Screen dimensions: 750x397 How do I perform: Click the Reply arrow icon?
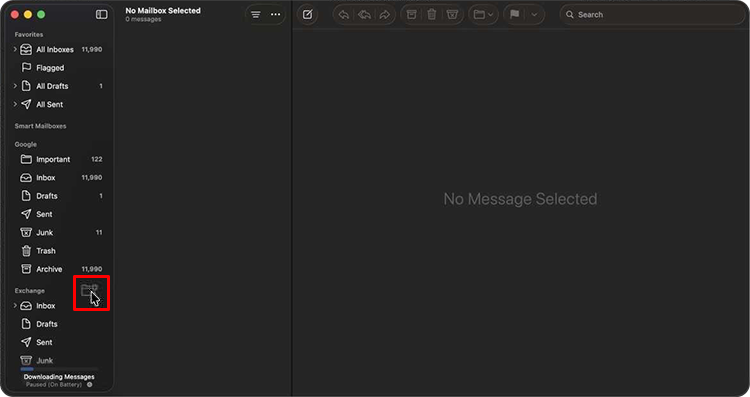[343, 14]
